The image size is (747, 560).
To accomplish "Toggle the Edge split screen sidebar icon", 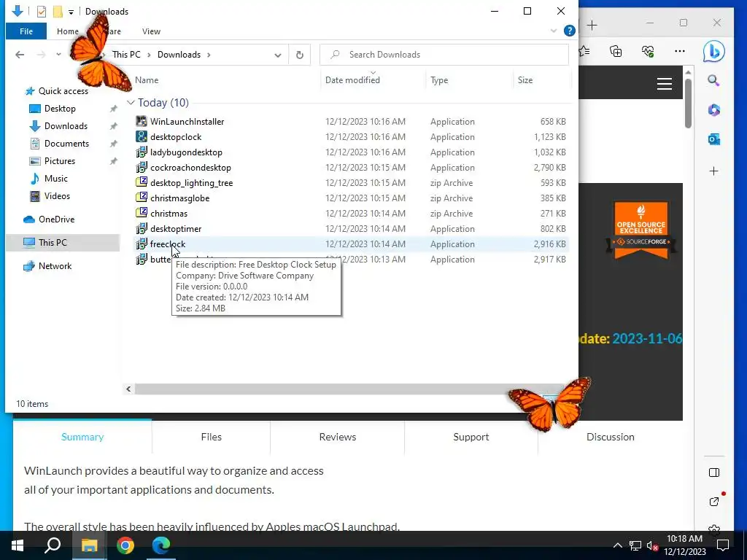I will click(713, 472).
